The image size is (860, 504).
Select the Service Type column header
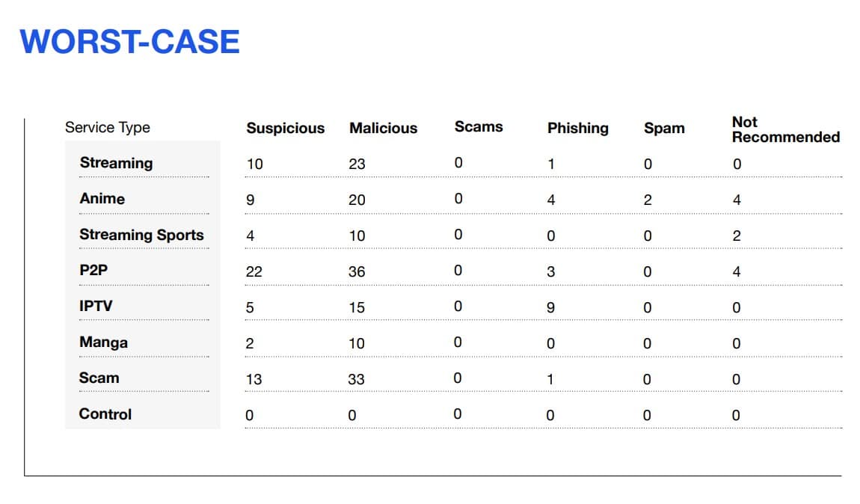point(108,127)
